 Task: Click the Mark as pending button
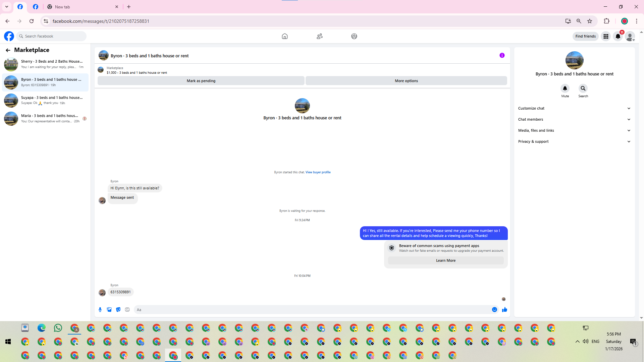201,81
